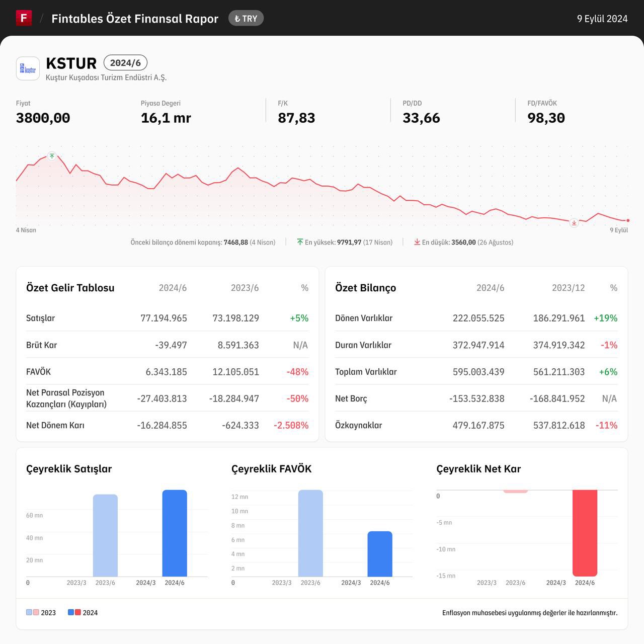Click Net Borç value -153.532.838
Image resolution: width=644 pixels, height=644 pixels.
tap(477, 398)
